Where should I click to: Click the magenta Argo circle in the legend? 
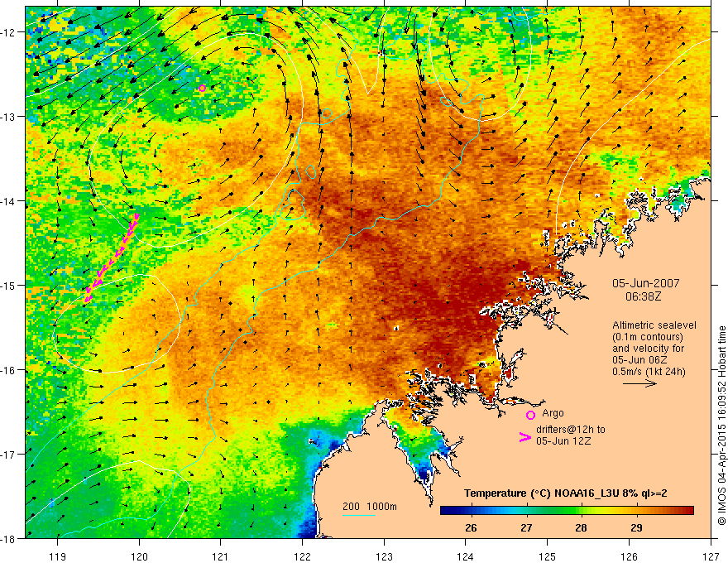pyautogui.click(x=530, y=416)
